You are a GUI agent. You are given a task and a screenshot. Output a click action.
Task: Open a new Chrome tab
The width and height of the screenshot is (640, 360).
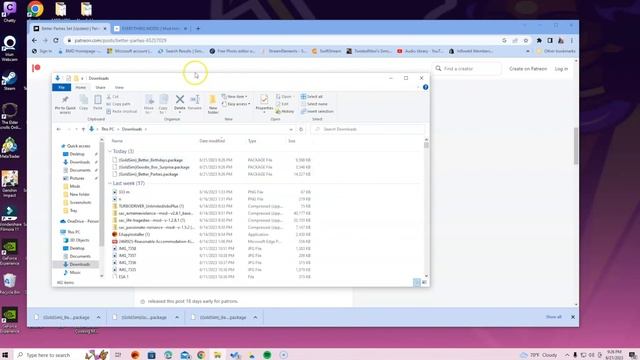point(198,29)
